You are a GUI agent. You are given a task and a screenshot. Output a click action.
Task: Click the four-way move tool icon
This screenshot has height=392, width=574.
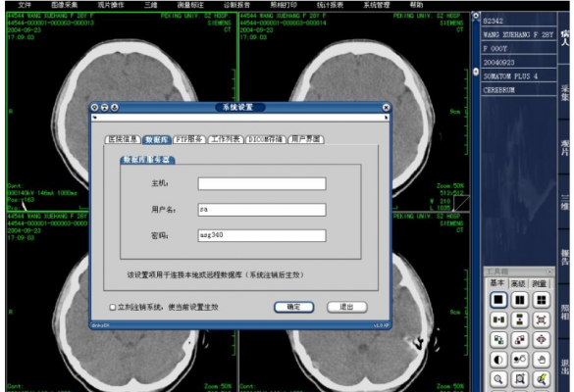pyautogui.click(x=541, y=340)
